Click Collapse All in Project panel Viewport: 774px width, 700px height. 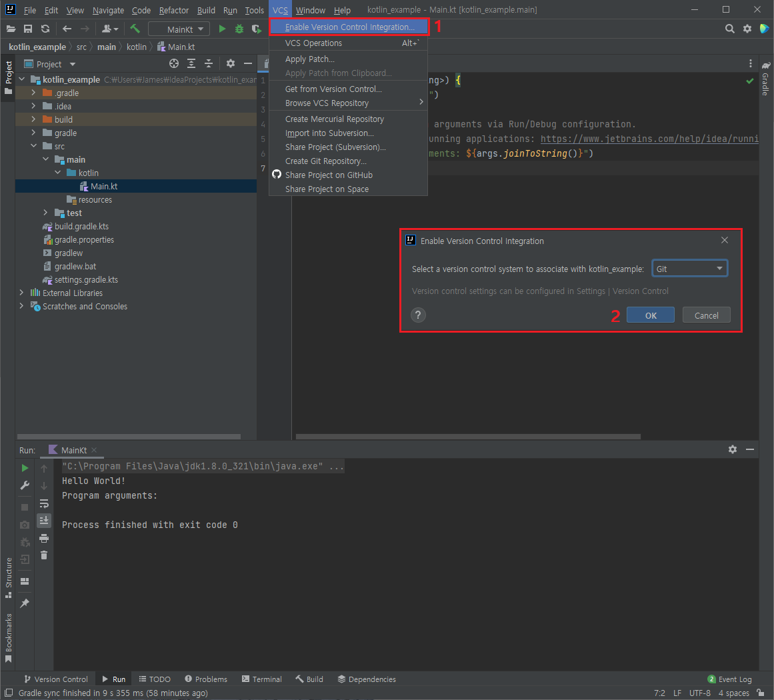(x=208, y=63)
